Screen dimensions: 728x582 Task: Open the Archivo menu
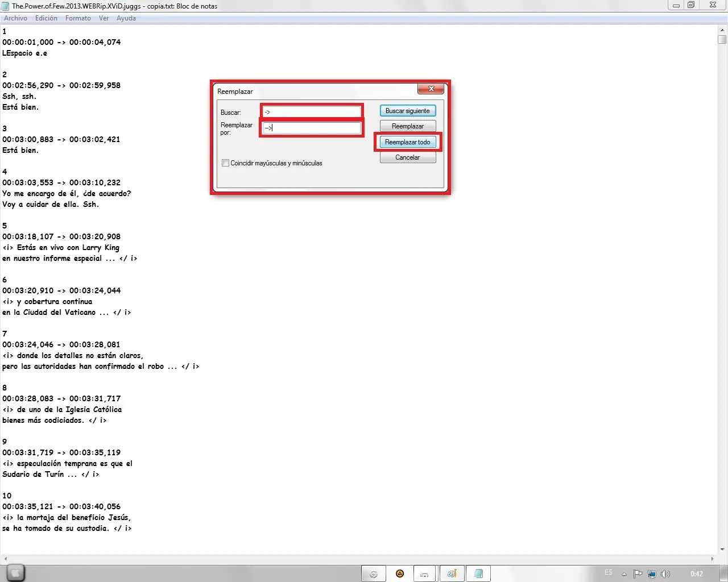pyautogui.click(x=15, y=18)
